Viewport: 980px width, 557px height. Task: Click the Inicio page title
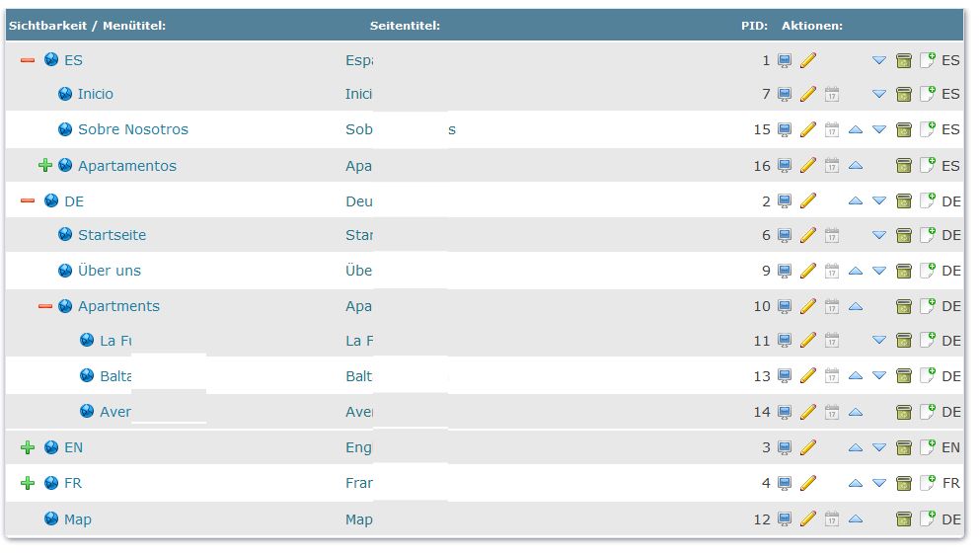pyautogui.click(x=358, y=94)
